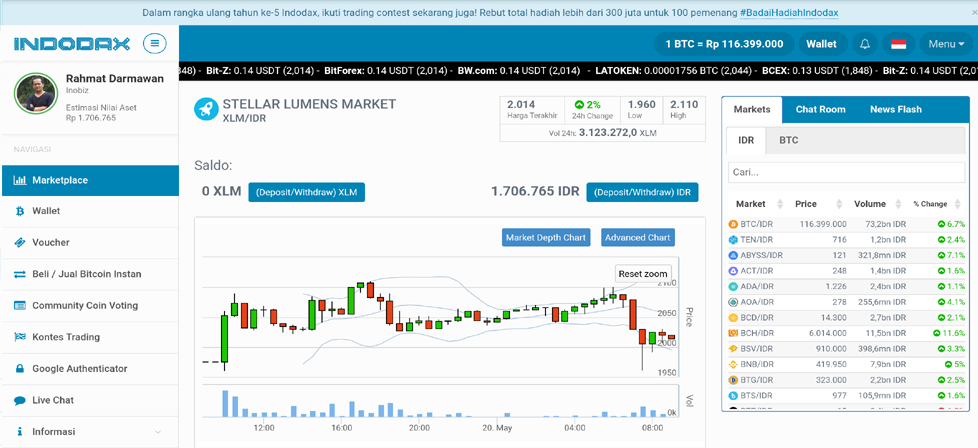The image size is (978, 448).
Task: Expand the Informasi sidebar section
Action: (158, 432)
